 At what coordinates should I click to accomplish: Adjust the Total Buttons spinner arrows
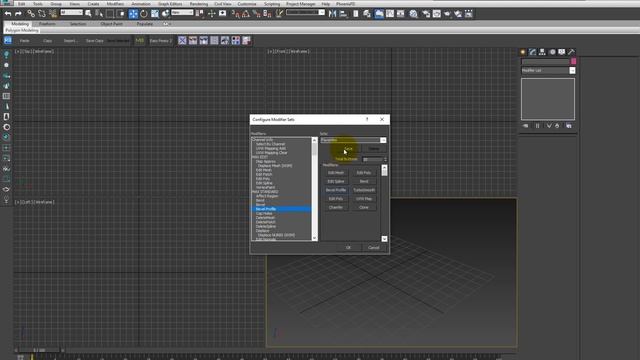click(x=385, y=159)
